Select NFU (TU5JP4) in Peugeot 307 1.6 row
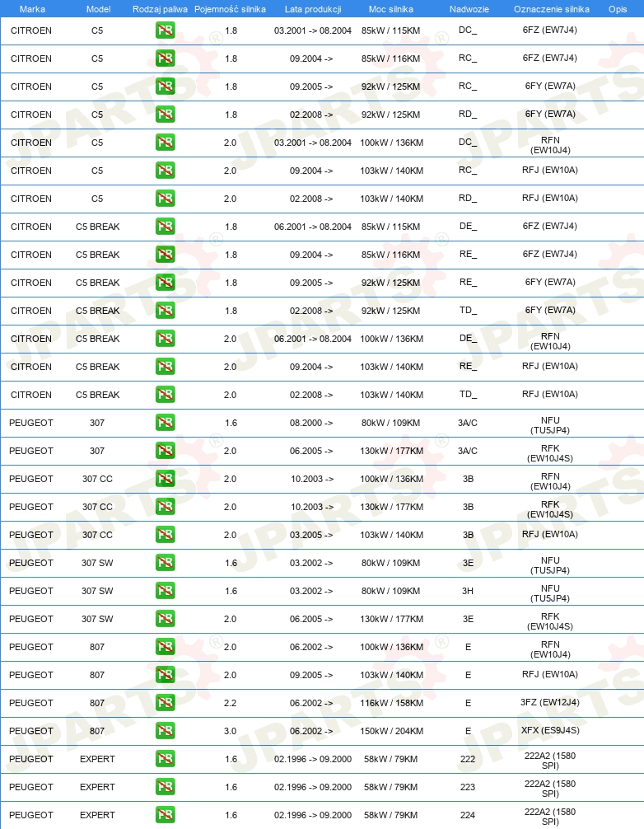This screenshot has height=829, width=644. (550, 425)
